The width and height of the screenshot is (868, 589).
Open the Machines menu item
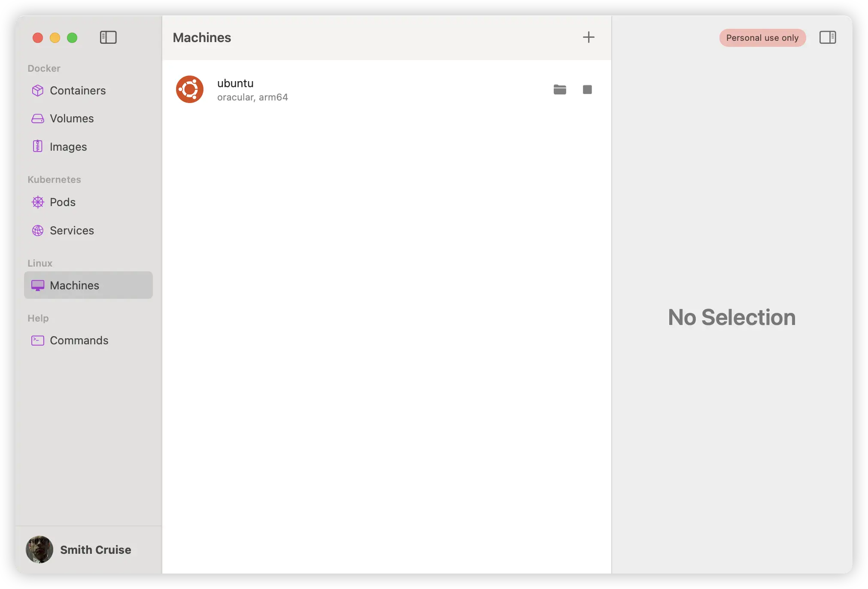click(74, 285)
